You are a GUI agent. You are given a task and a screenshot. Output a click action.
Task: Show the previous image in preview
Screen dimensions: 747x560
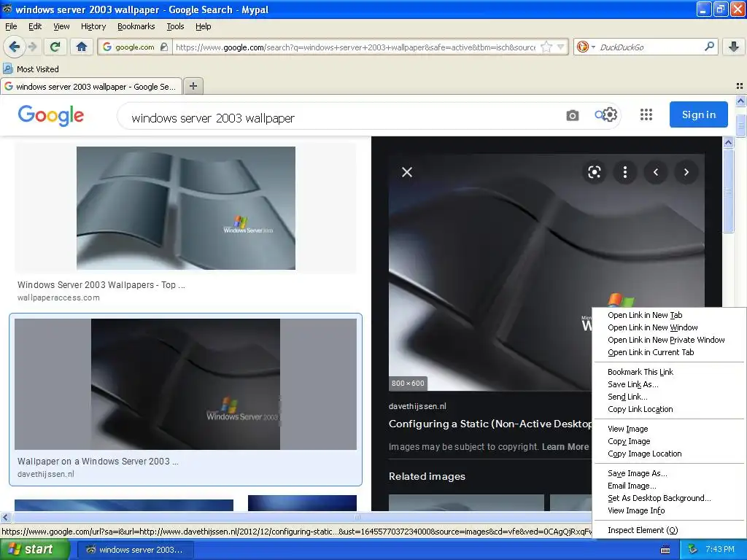pyautogui.click(x=656, y=172)
